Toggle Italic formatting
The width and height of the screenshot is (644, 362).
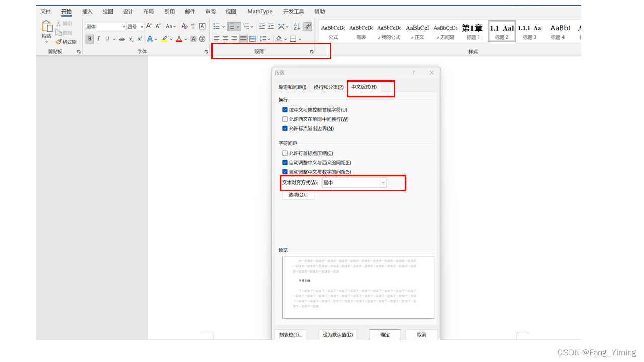coord(99,39)
